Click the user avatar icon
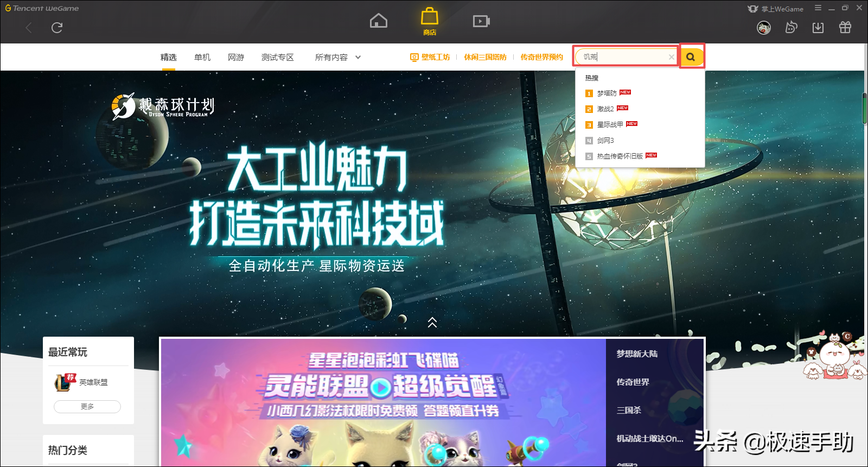Viewport: 868px width, 467px height. 764,28
